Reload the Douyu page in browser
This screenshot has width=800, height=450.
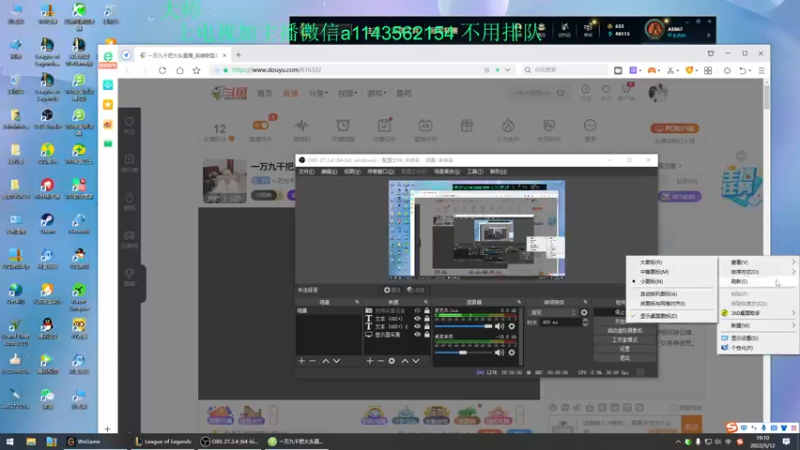[x=162, y=70]
